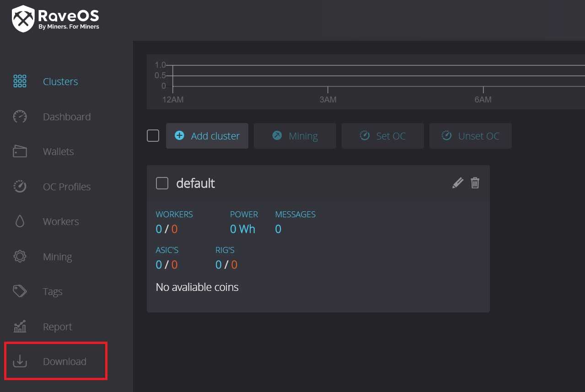Click the Mining toolbar button
Image resolution: width=585 pixels, height=392 pixels.
(295, 136)
